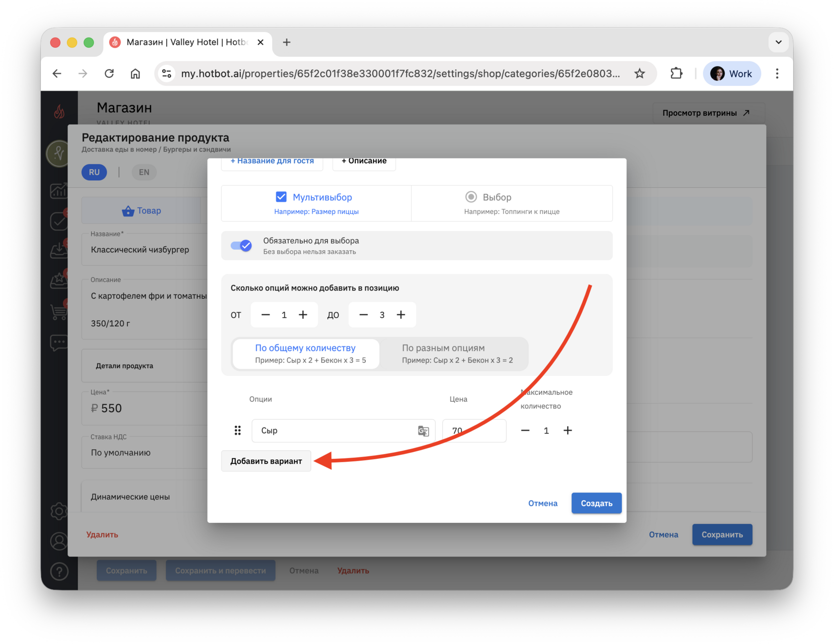Viewport: 834px width, 644px height.
Task: Open settings gear in the left sidebar
Action: tap(59, 511)
